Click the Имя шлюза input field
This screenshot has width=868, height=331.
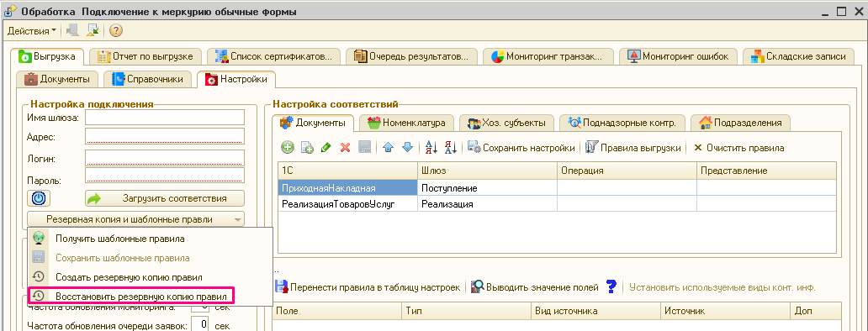[165, 118]
